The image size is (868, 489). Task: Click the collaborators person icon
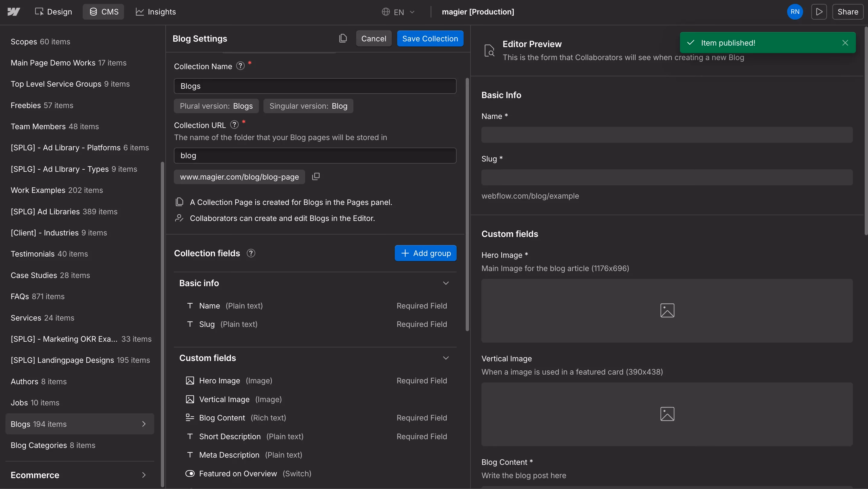(x=179, y=218)
